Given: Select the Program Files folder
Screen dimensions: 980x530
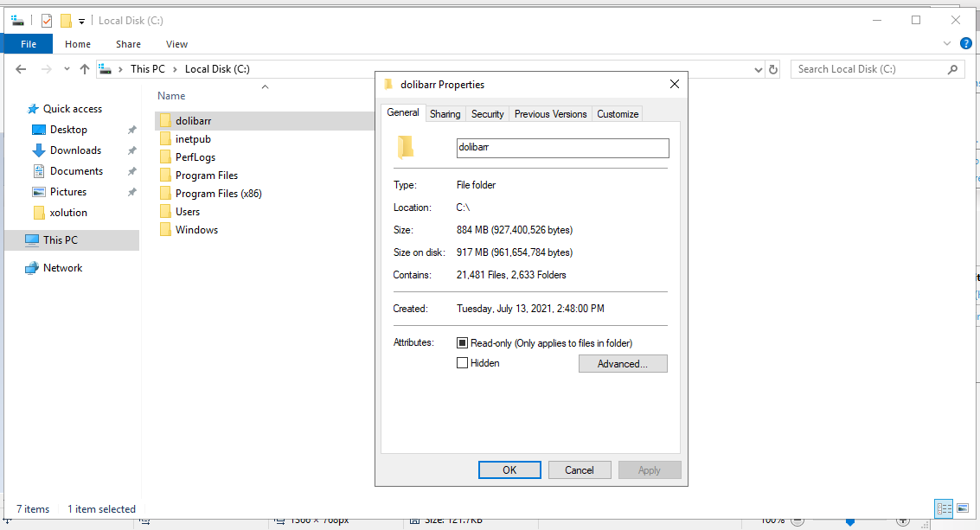Looking at the screenshot, I should pyautogui.click(x=207, y=175).
